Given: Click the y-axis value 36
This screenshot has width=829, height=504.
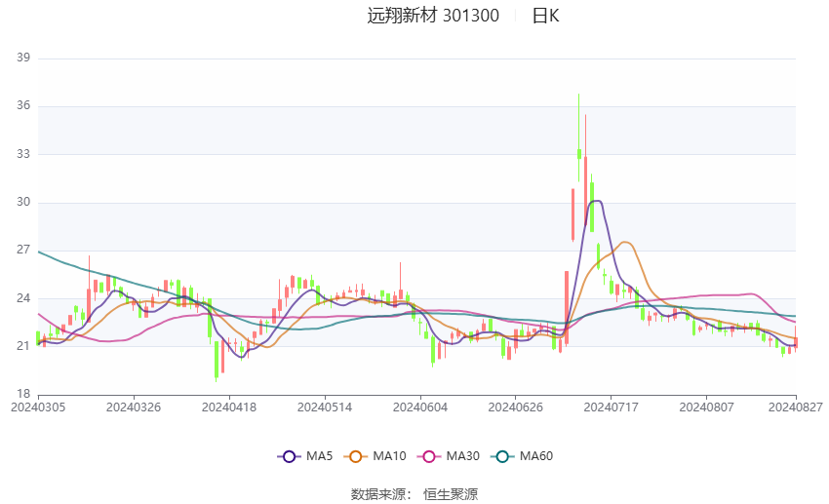Looking at the screenshot, I should pos(23,105).
